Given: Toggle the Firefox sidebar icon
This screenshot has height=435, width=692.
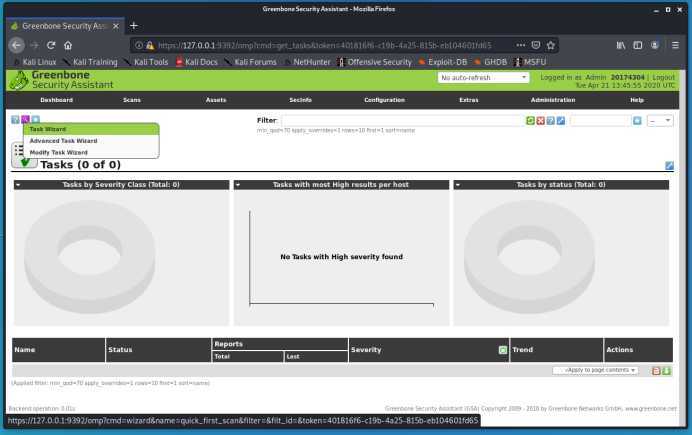Looking at the screenshot, I should click(x=638, y=45).
